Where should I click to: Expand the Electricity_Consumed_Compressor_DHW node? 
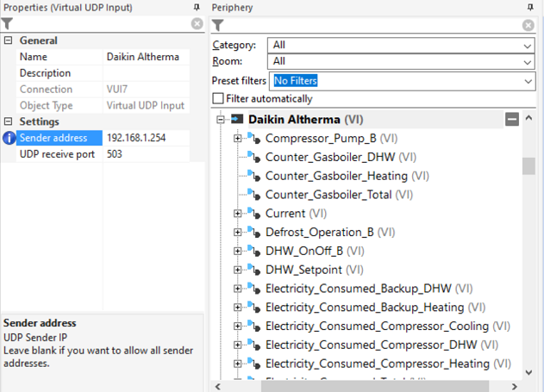pos(238,344)
